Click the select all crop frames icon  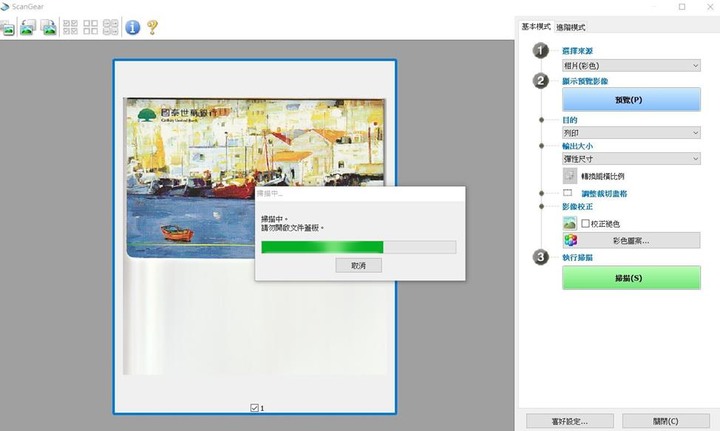coord(111,27)
